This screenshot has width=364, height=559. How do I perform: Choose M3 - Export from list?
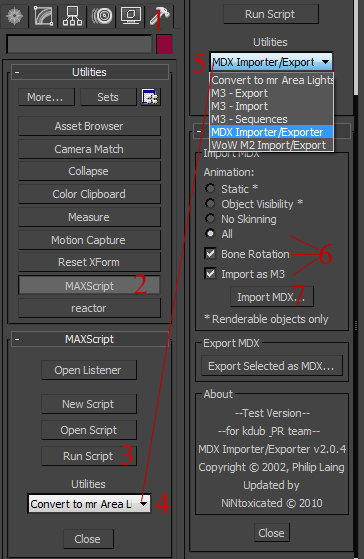272,93
